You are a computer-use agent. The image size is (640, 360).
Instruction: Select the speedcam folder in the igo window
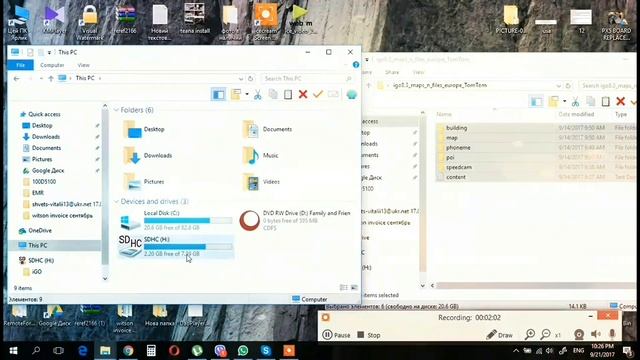(x=459, y=167)
